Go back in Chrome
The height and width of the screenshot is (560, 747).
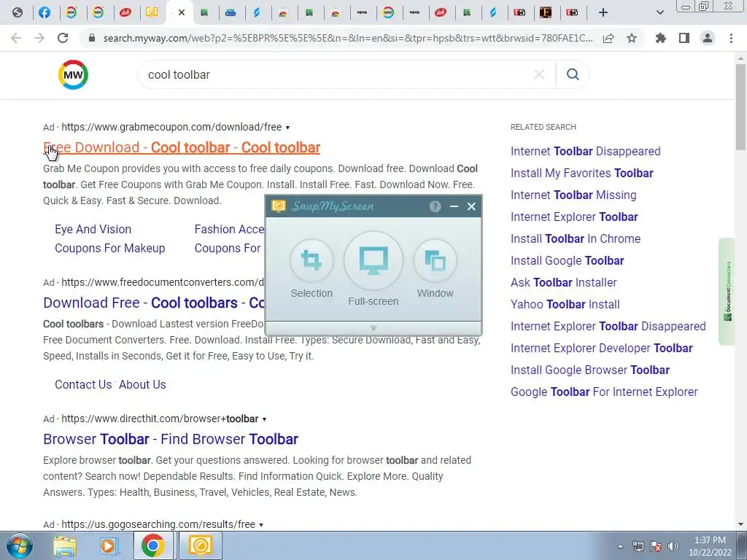(16, 38)
